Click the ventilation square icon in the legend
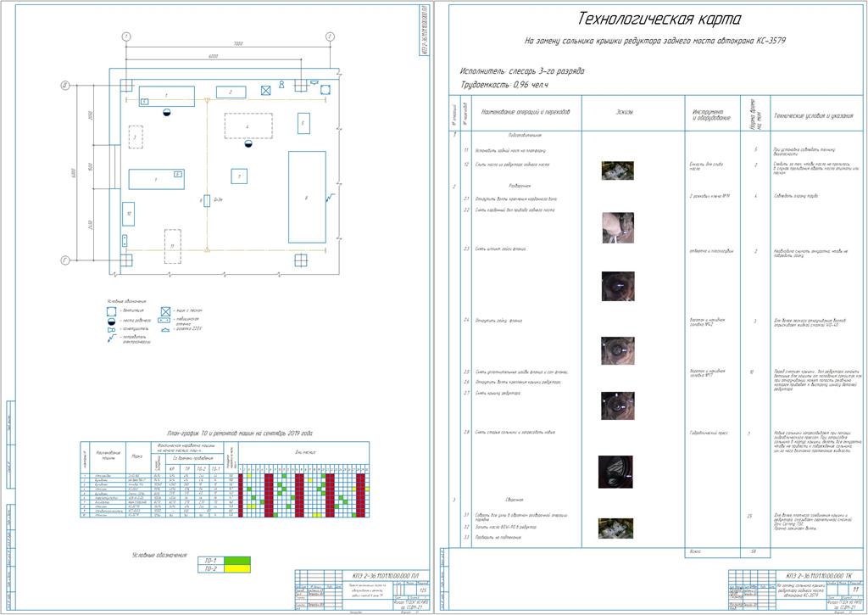 pyautogui.click(x=111, y=311)
